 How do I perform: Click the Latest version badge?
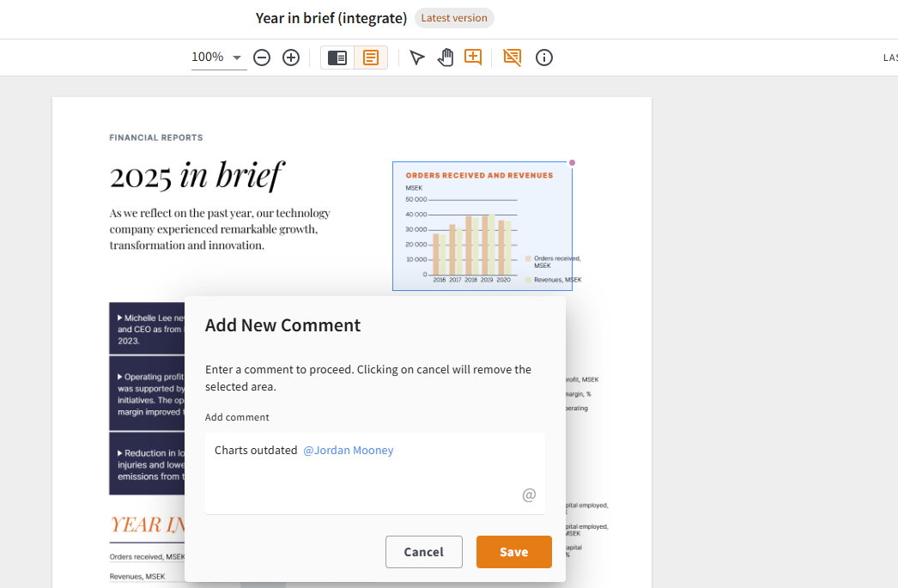454,18
